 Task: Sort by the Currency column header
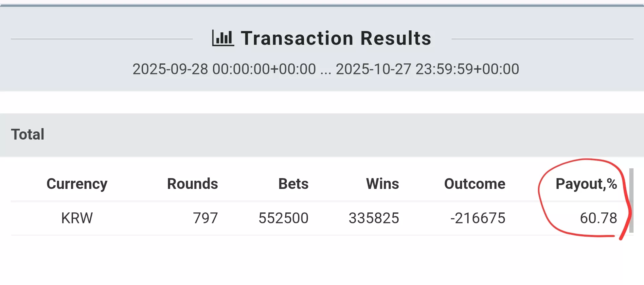click(77, 184)
